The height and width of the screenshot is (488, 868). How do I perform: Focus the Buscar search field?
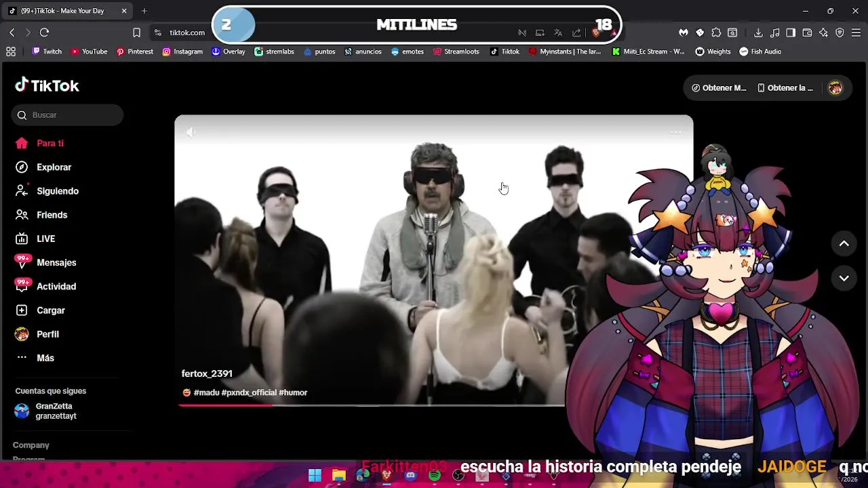pos(67,115)
